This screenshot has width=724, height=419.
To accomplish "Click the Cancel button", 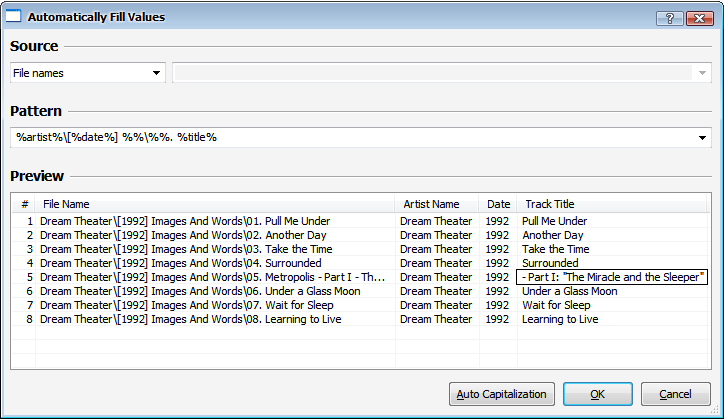I will coord(675,394).
